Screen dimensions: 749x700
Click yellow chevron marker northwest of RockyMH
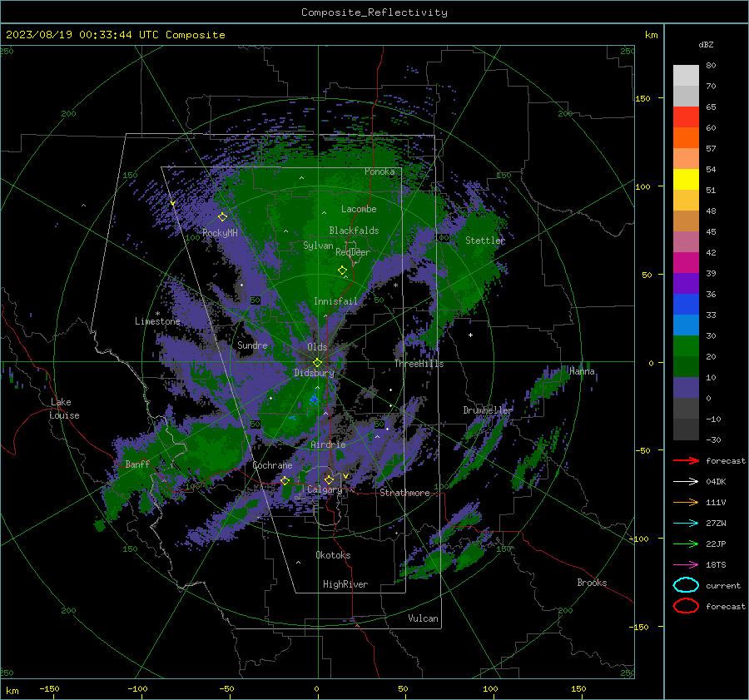coord(172,204)
